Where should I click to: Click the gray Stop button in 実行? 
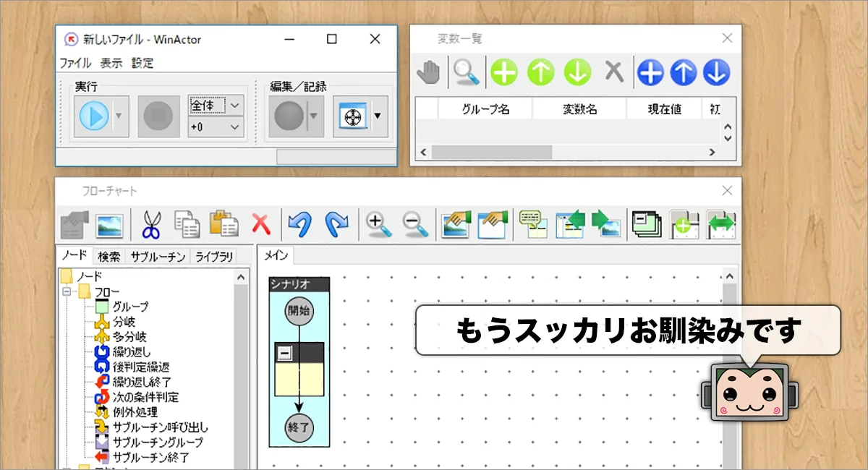(x=158, y=116)
